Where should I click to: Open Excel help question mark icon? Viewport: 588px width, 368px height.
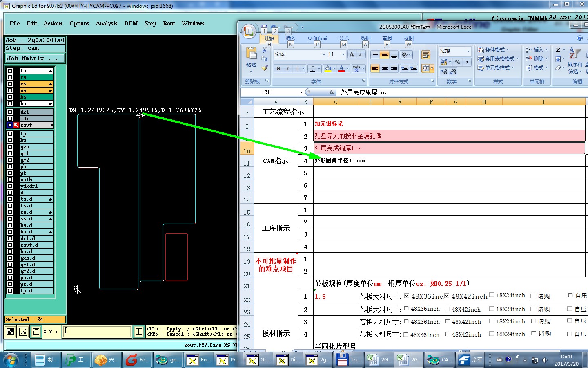point(580,38)
